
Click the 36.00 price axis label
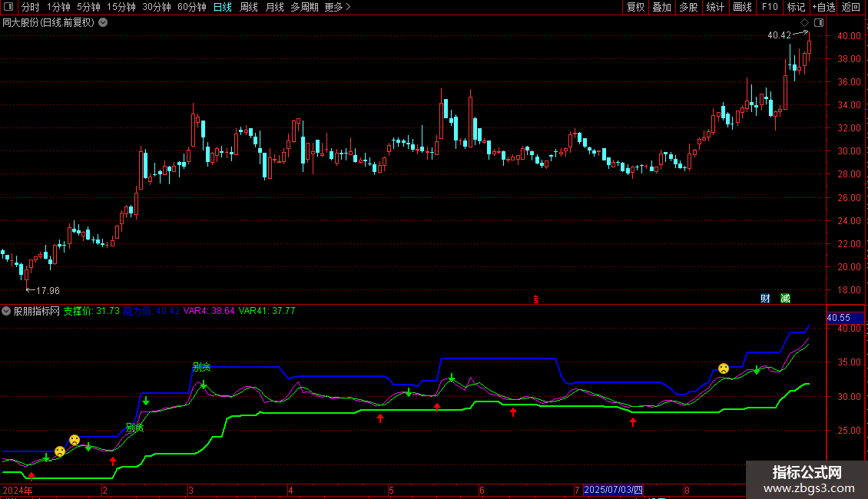(x=849, y=82)
